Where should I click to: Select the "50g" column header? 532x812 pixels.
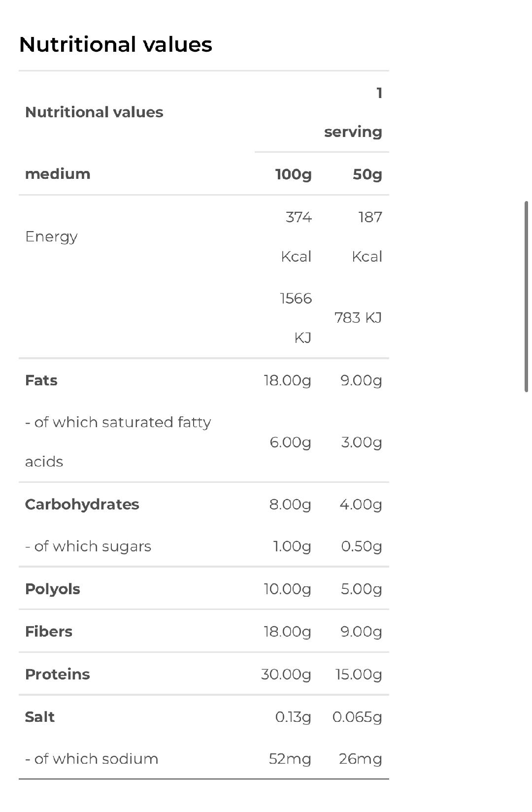tap(367, 174)
